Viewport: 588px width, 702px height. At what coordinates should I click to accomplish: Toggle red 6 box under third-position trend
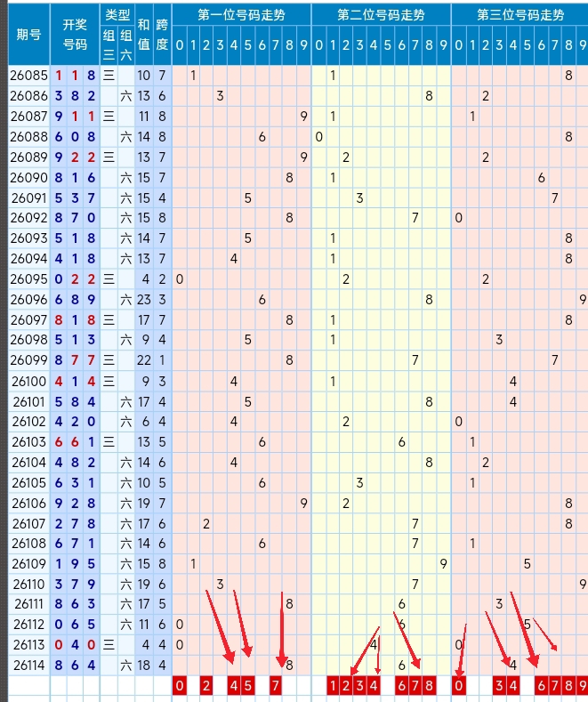point(542,685)
